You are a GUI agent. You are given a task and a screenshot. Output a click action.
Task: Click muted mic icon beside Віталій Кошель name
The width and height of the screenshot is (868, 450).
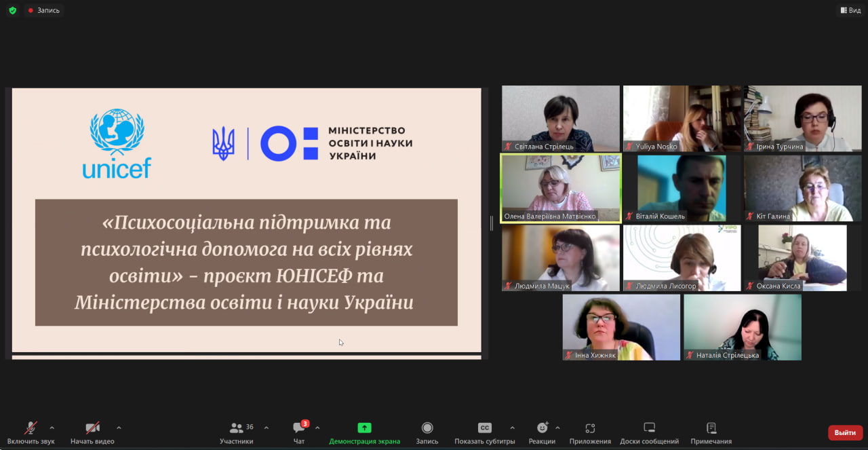click(629, 217)
